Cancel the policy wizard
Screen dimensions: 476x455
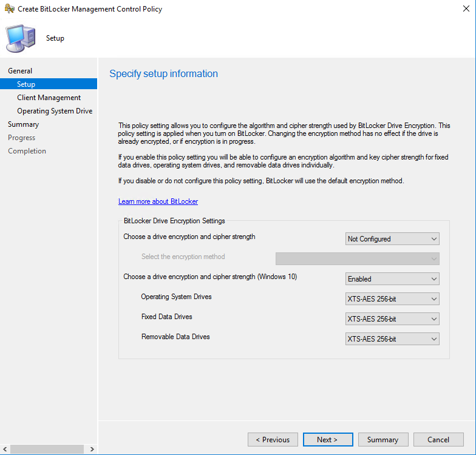click(x=438, y=439)
